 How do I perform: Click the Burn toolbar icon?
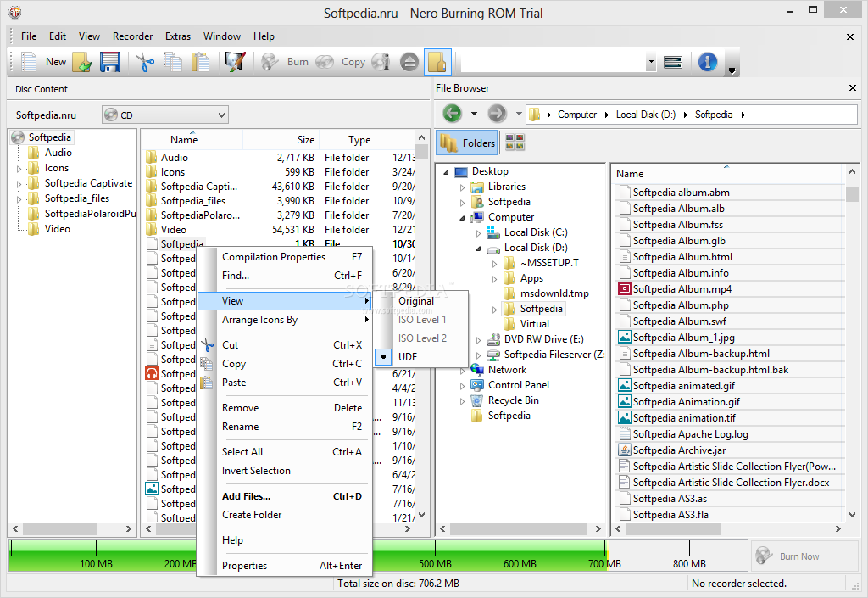(x=270, y=61)
